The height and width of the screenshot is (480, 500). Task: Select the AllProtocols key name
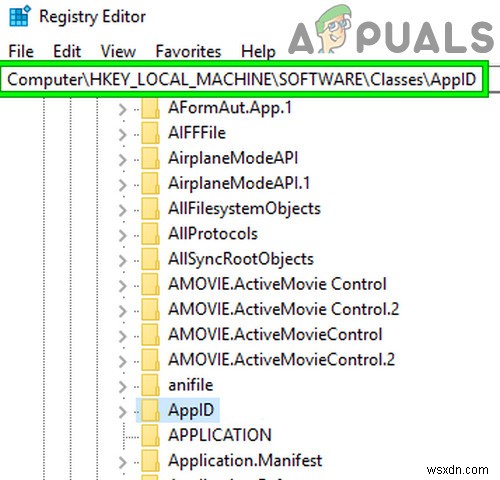click(x=213, y=234)
